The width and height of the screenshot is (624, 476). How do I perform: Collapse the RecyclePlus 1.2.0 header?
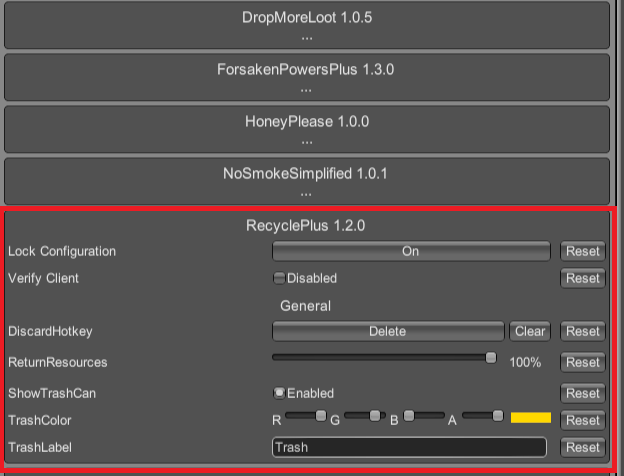306,226
